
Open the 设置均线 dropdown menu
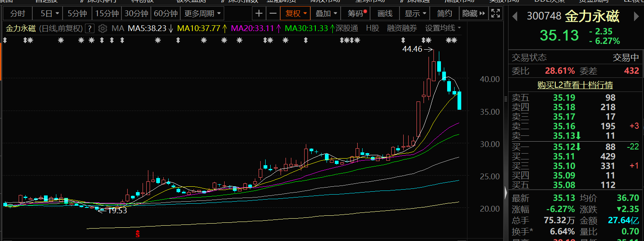click(x=443, y=29)
